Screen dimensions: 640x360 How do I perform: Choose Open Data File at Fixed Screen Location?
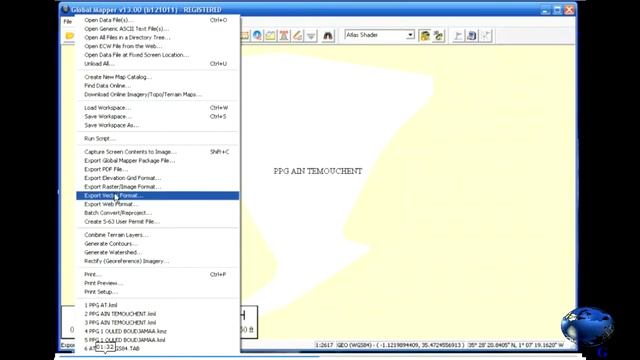coord(158,55)
